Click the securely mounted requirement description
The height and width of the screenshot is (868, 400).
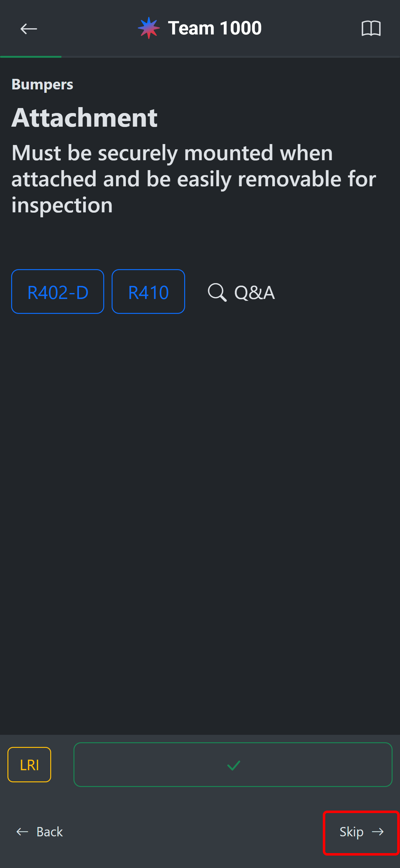[x=193, y=179]
